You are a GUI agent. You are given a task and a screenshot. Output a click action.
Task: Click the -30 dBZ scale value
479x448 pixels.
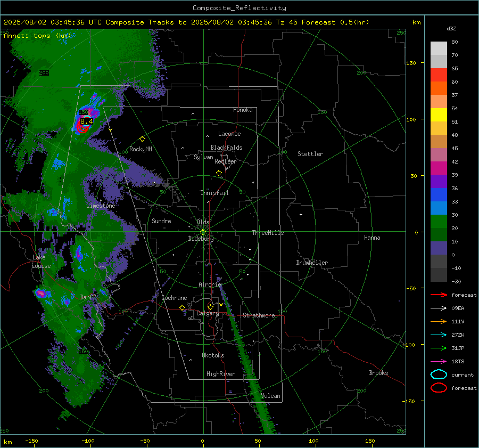[x=456, y=281]
